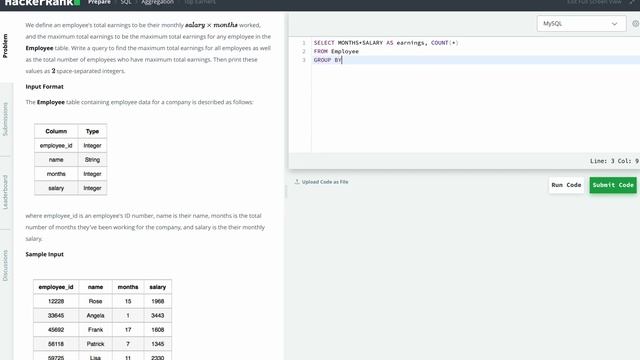
Task: Click the upload icon beside Upload Code
Action: tap(297, 182)
